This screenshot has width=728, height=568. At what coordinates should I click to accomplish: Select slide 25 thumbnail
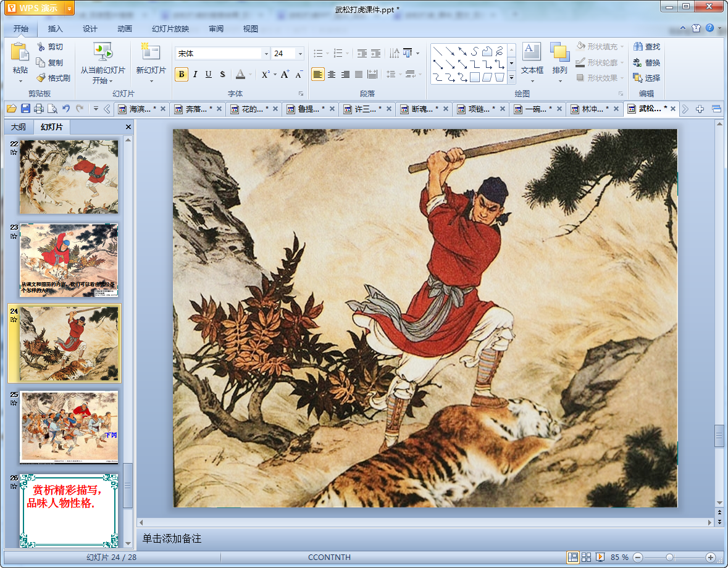pos(69,427)
